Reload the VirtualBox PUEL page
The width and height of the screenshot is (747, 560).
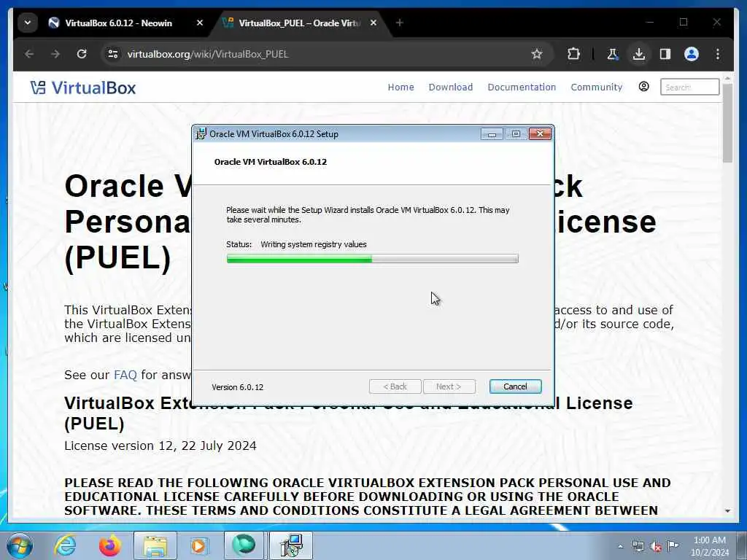coord(82,54)
